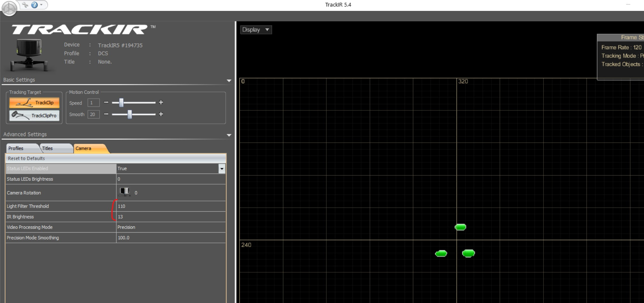Open the blue help question mark icon

(x=34, y=5)
